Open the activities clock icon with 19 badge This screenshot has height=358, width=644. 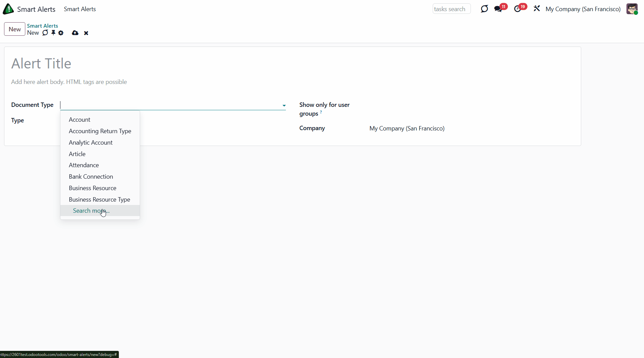coord(517,9)
